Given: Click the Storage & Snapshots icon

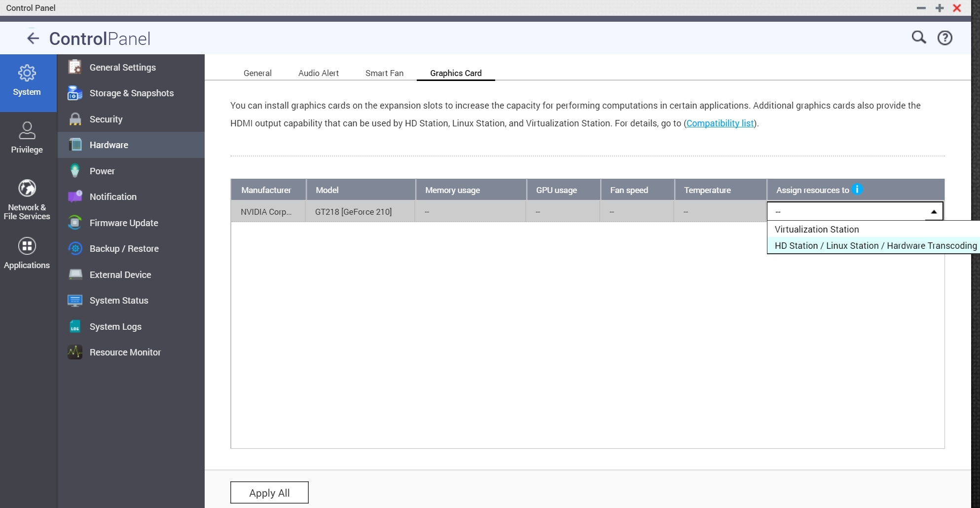Looking at the screenshot, I should 75,93.
